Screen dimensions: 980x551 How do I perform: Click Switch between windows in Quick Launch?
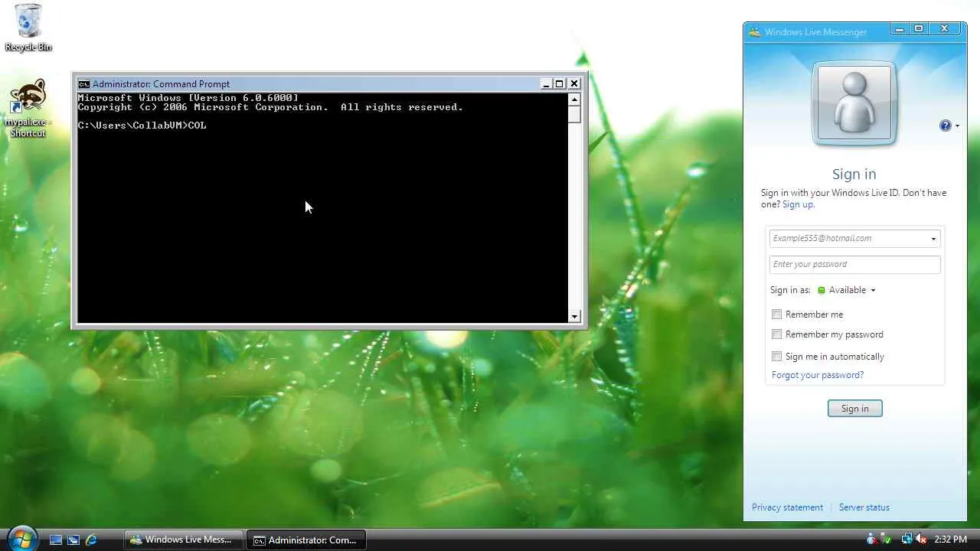click(x=73, y=540)
